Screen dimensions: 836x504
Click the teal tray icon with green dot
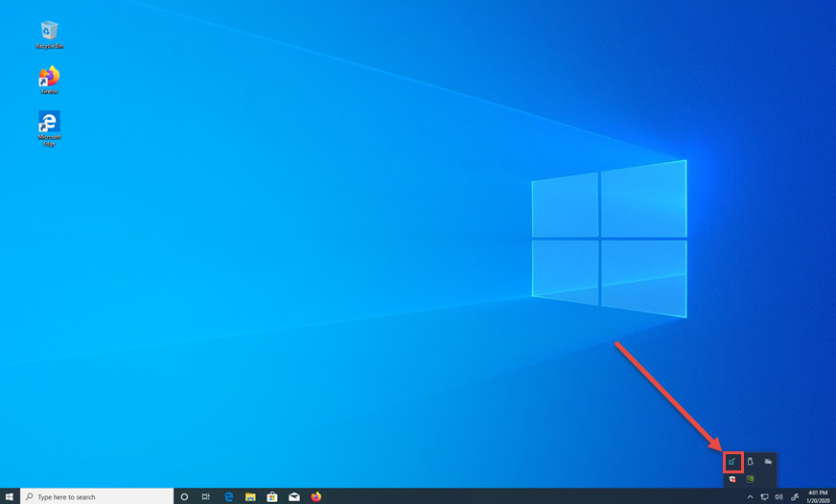pyautogui.click(x=732, y=462)
